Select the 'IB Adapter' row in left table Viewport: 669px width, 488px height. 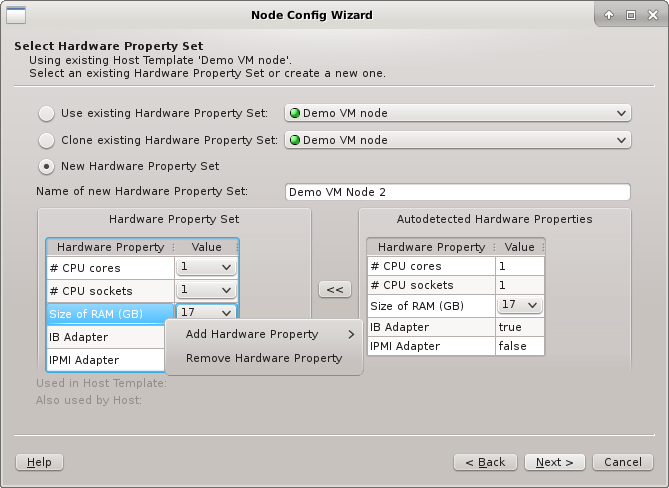pos(106,337)
